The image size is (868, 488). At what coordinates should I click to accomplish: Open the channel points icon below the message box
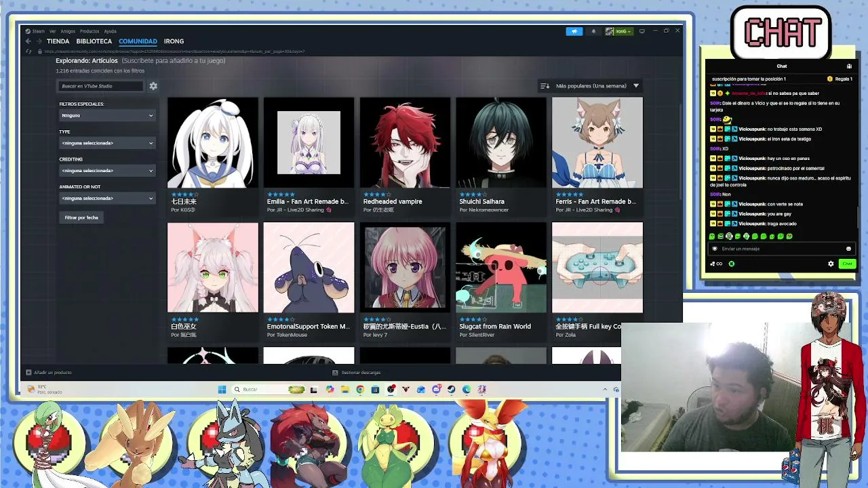715,264
